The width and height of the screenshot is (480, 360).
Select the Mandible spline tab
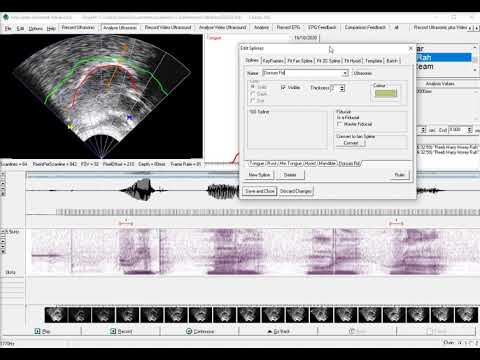[327, 163]
